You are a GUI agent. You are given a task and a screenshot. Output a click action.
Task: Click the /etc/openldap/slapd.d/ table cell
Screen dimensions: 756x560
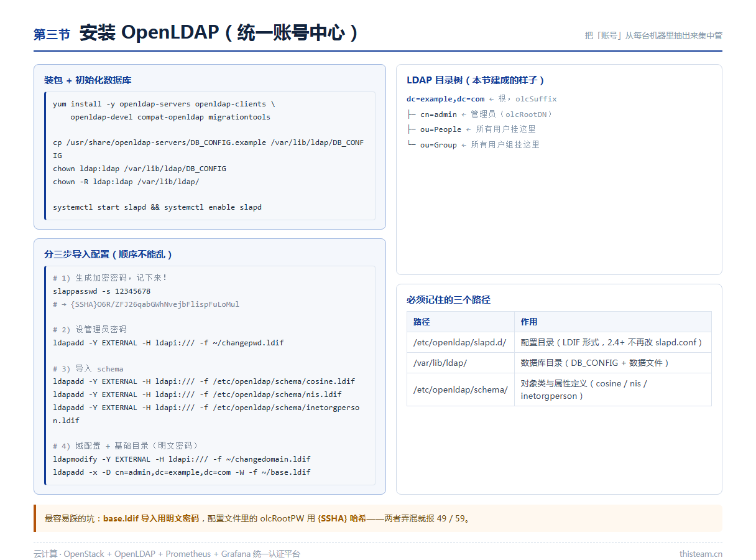coord(461,342)
